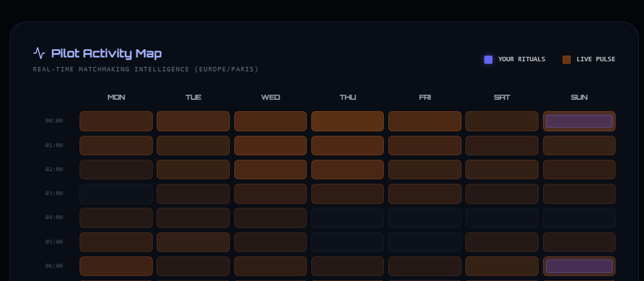Click the 06:00 row time label
The height and width of the screenshot is (281, 644).
point(54,266)
